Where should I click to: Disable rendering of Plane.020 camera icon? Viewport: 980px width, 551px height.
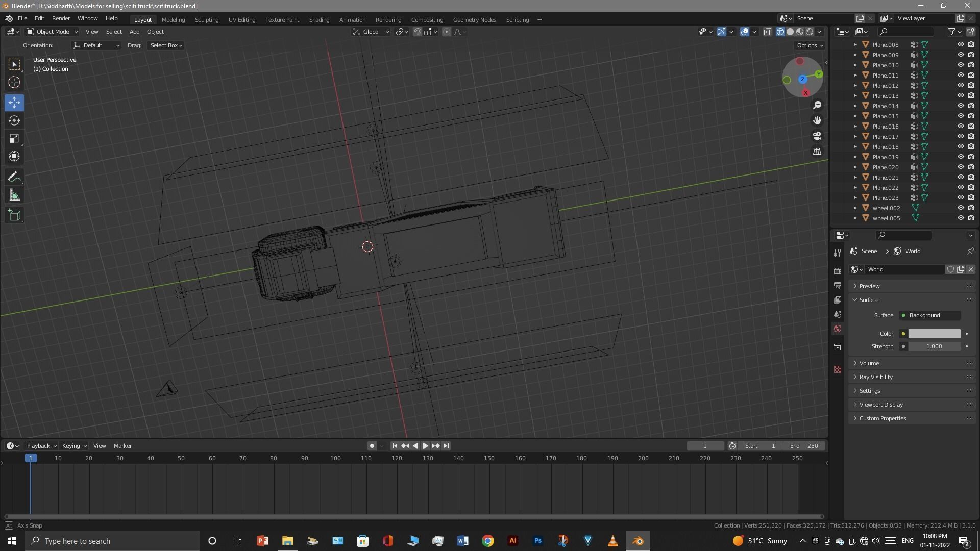click(971, 167)
